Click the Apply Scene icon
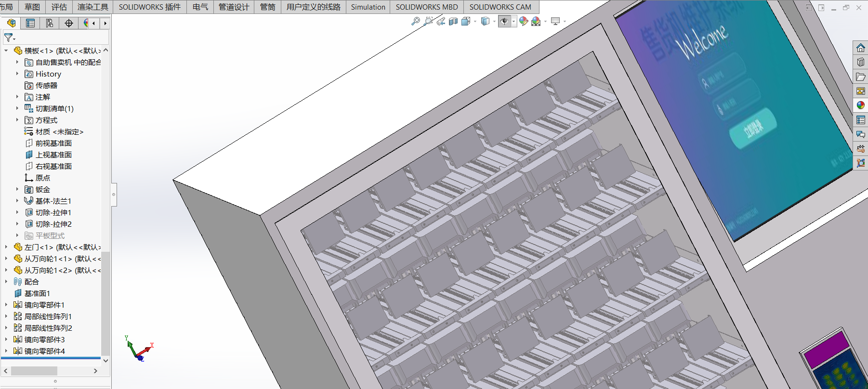This screenshot has height=389, width=868. tap(536, 21)
